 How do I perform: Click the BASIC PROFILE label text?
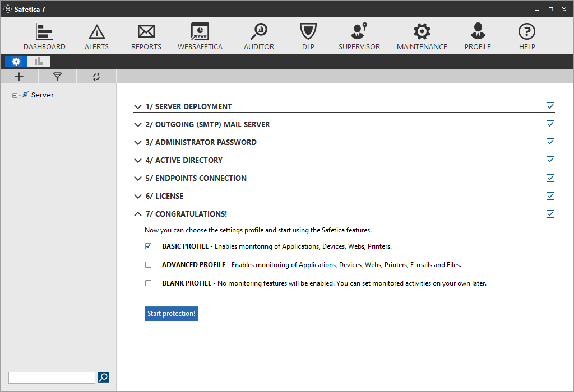point(185,246)
